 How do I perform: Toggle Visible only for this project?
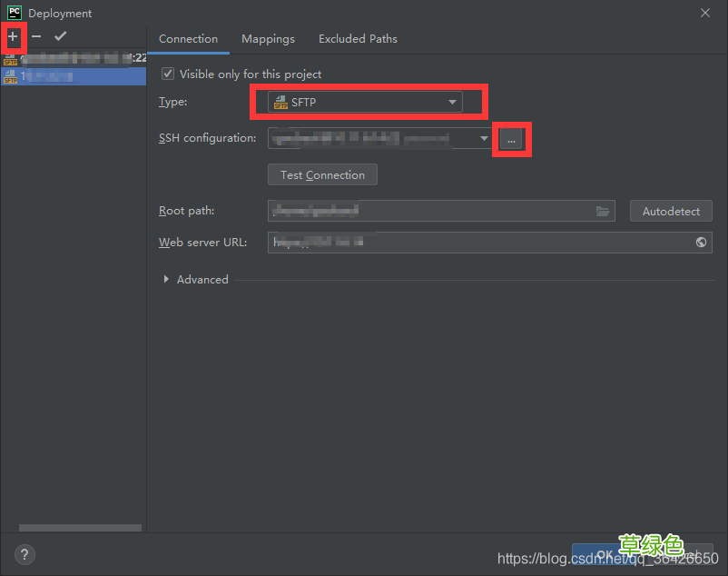[x=167, y=74]
